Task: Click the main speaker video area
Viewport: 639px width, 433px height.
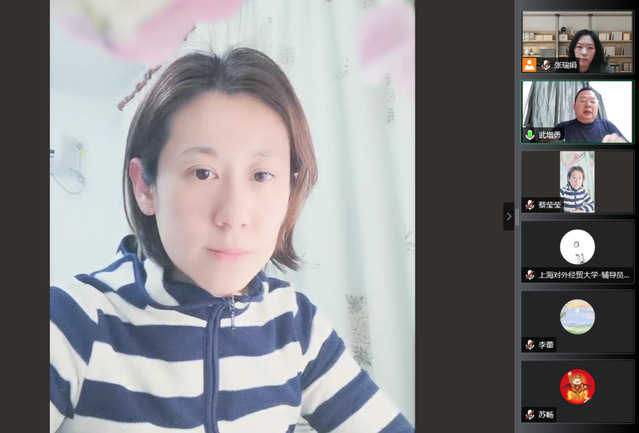Action: click(x=232, y=216)
